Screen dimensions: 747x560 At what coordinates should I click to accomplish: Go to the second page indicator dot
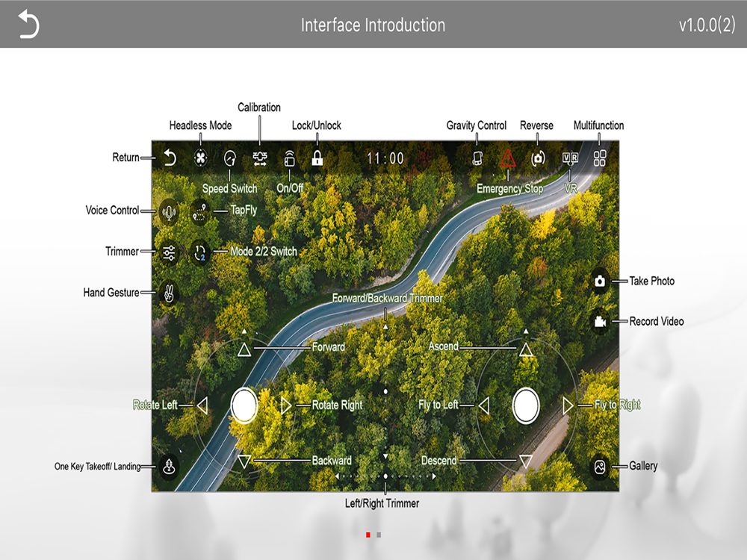coord(379,535)
